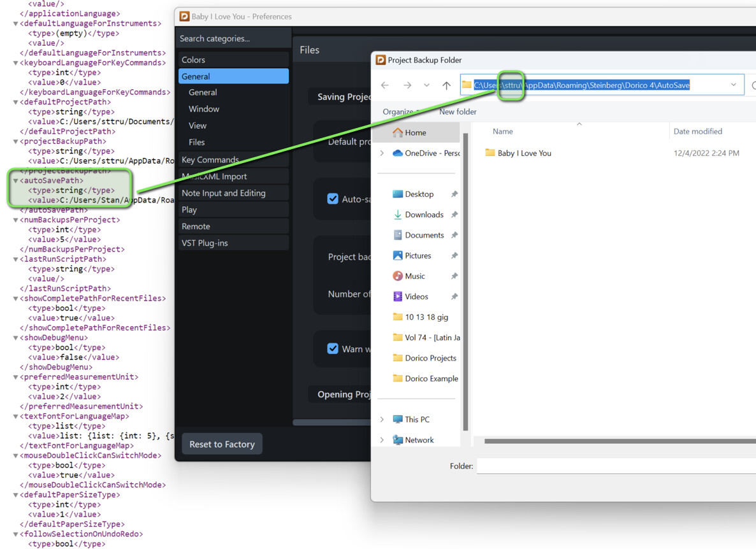Open the View subsection in Preferences
The width and height of the screenshot is (756, 549).
tap(198, 125)
